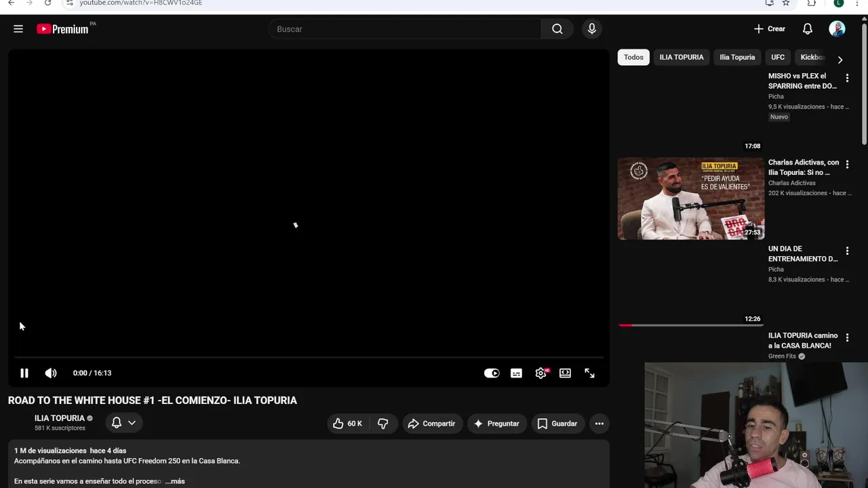868x488 pixels.
Task: Open the Preguntar AI button
Action: (496, 424)
